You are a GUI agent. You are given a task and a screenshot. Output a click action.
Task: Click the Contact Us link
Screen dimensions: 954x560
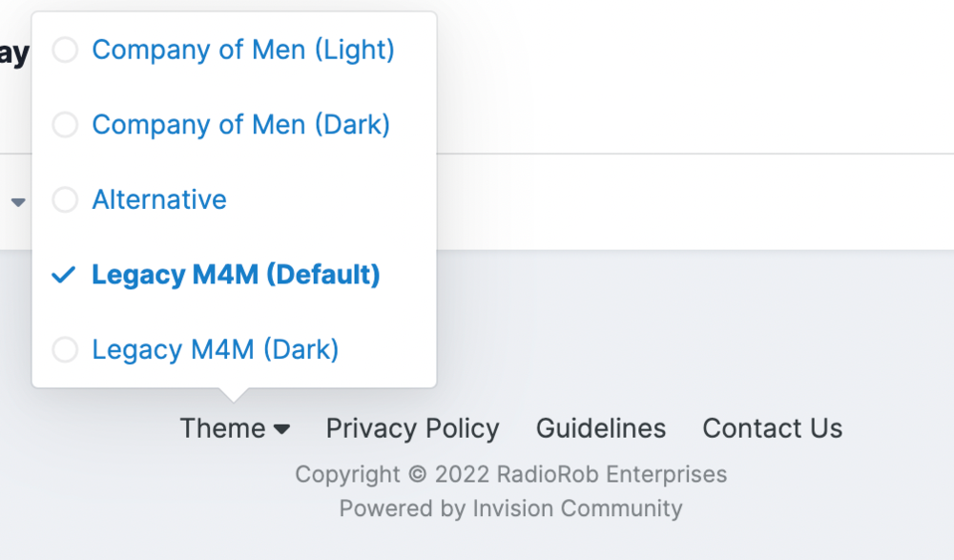click(x=772, y=428)
